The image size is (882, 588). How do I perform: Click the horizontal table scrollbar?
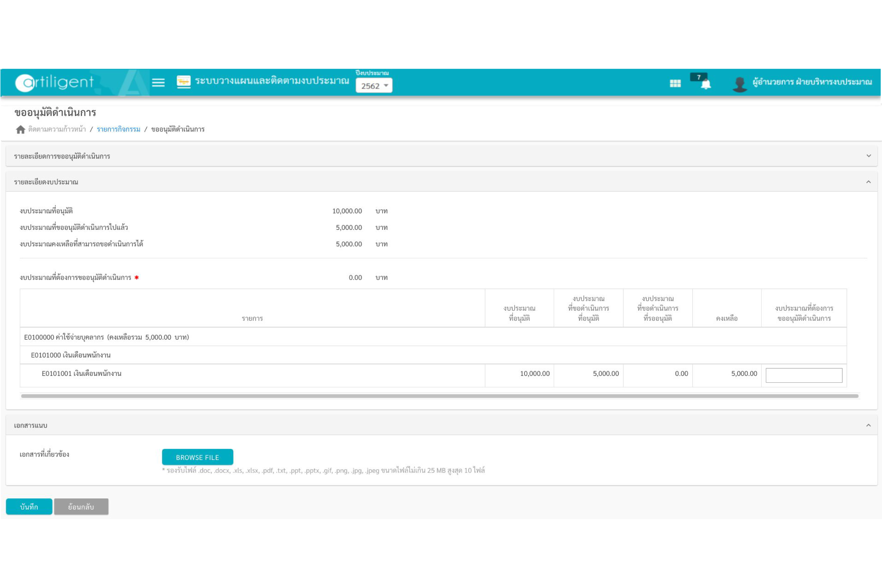[x=439, y=396]
